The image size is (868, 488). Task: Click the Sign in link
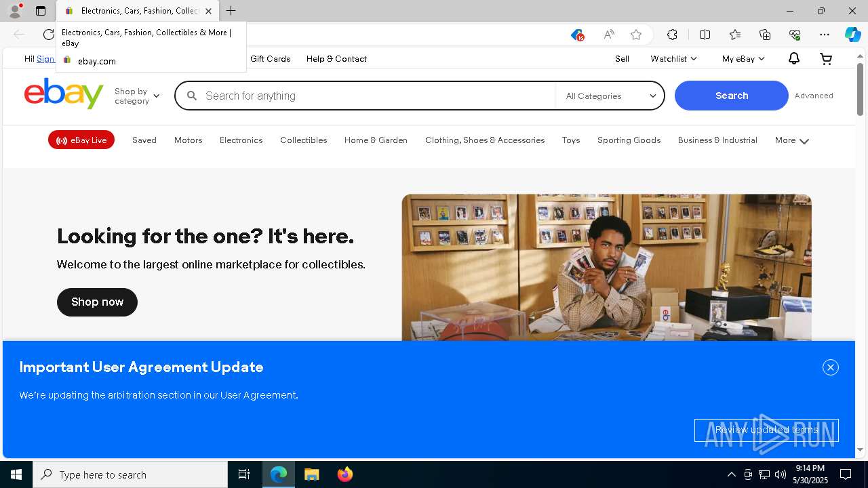(x=45, y=59)
